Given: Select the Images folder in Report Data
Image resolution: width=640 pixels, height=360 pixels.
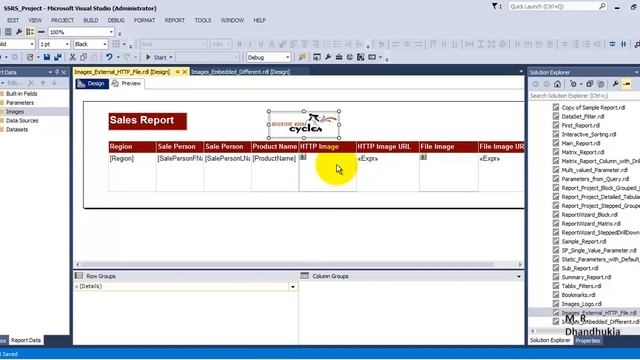Looking at the screenshot, I should pyautogui.click(x=15, y=111).
